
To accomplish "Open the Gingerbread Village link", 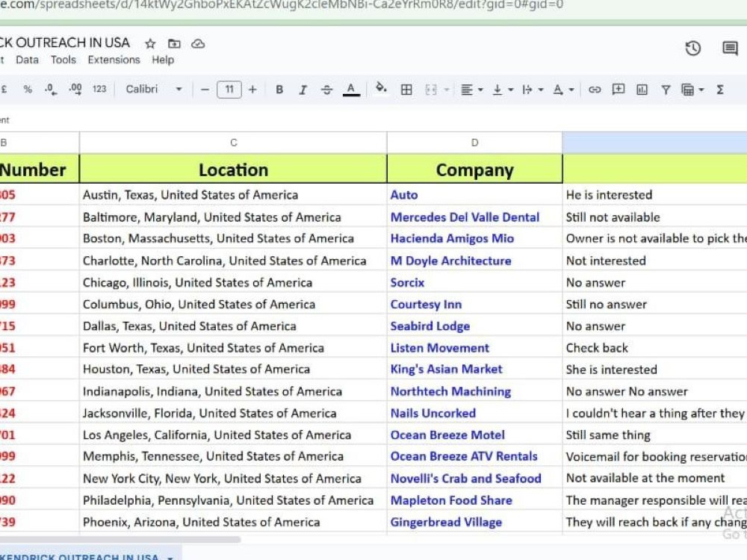I will click(446, 523).
